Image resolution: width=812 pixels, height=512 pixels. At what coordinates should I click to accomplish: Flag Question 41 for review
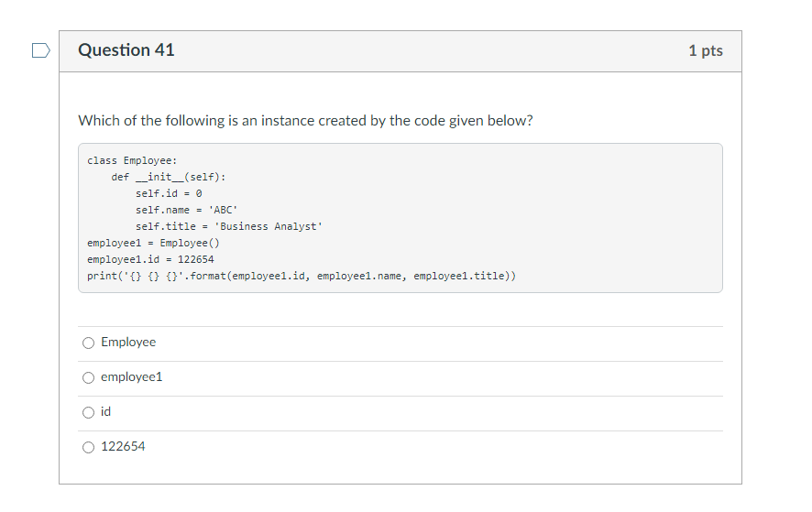point(41,50)
